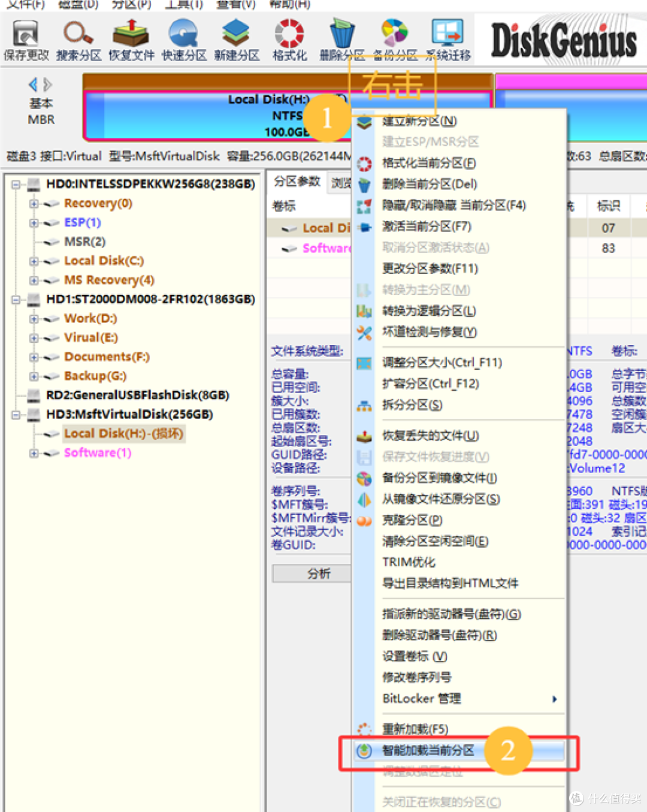Select 克隆分区(P) menu entry
Viewport: 647px width, 812px height.
(x=459, y=520)
